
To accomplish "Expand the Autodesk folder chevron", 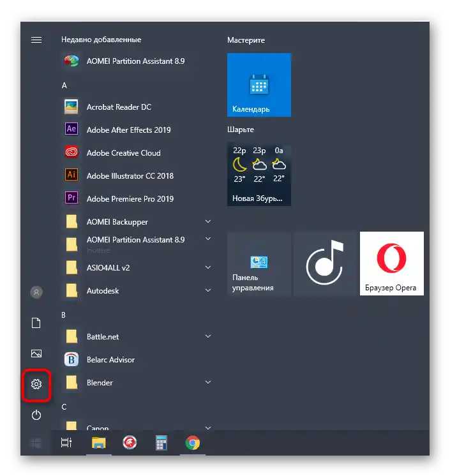I will (208, 290).
